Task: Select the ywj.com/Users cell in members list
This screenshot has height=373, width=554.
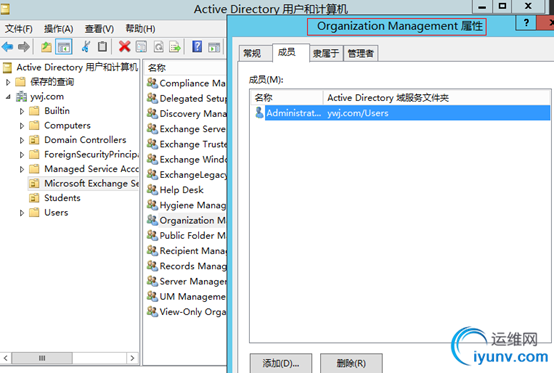Action: [358, 113]
